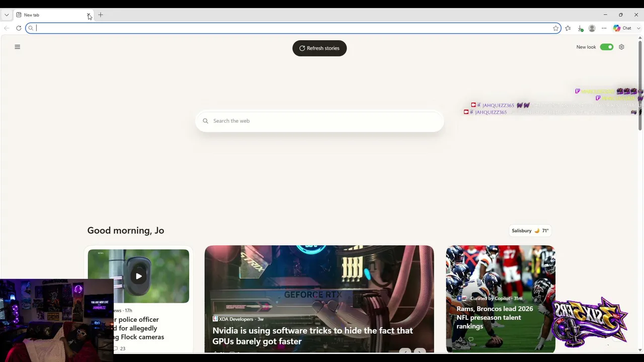
Task: Click the scrollbar up arrow
Action: pos(640,39)
